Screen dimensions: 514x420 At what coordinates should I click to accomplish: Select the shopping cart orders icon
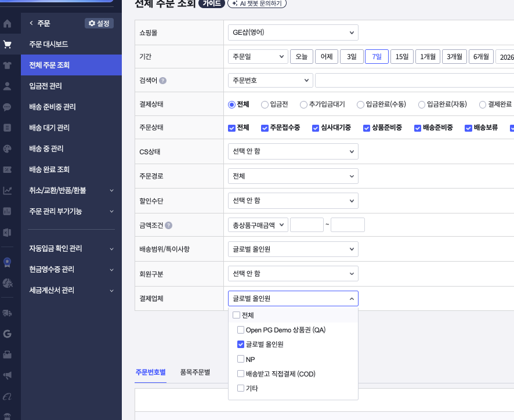pos(7,44)
